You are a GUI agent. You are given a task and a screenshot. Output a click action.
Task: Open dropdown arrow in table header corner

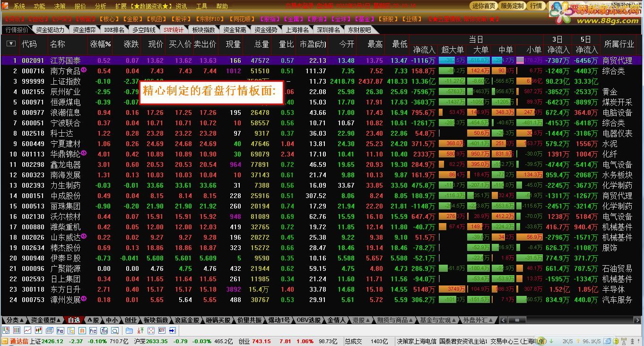[11, 44]
